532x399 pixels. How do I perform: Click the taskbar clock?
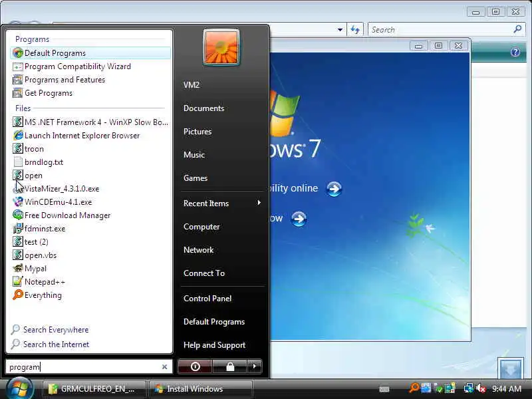(507, 389)
